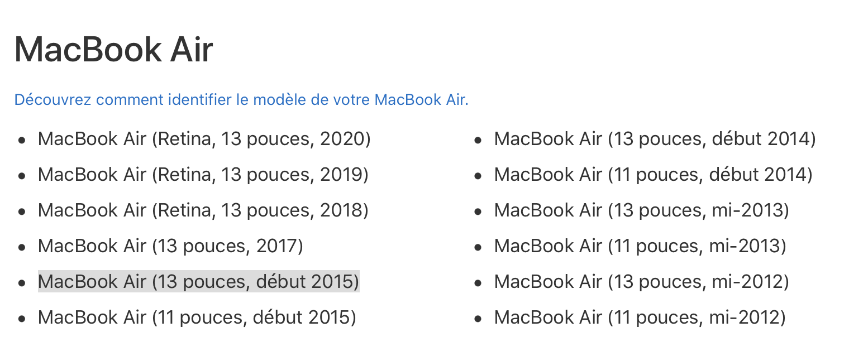The width and height of the screenshot is (868, 356).
Task: Click the MacBook Air page heading
Action: pyautogui.click(x=113, y=49)
